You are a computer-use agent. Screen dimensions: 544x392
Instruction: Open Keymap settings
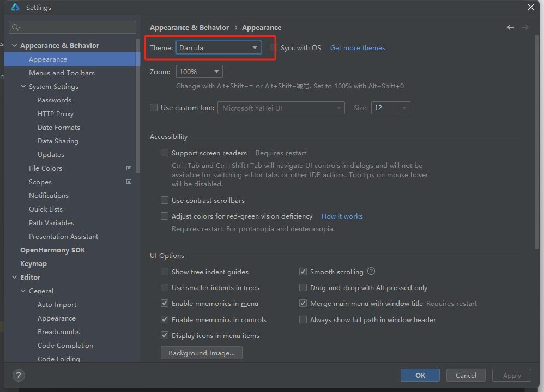click(x=33, y=264)
